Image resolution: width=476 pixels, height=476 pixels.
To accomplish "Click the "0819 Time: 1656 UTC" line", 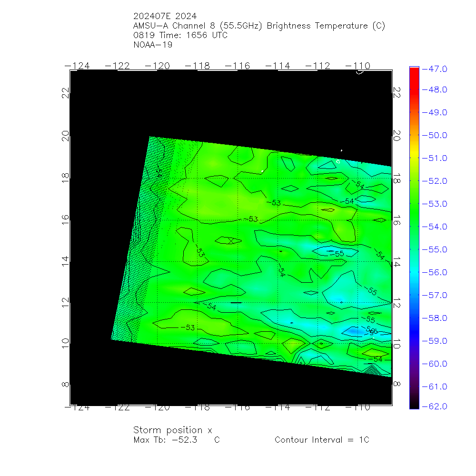I will (180, 35).
